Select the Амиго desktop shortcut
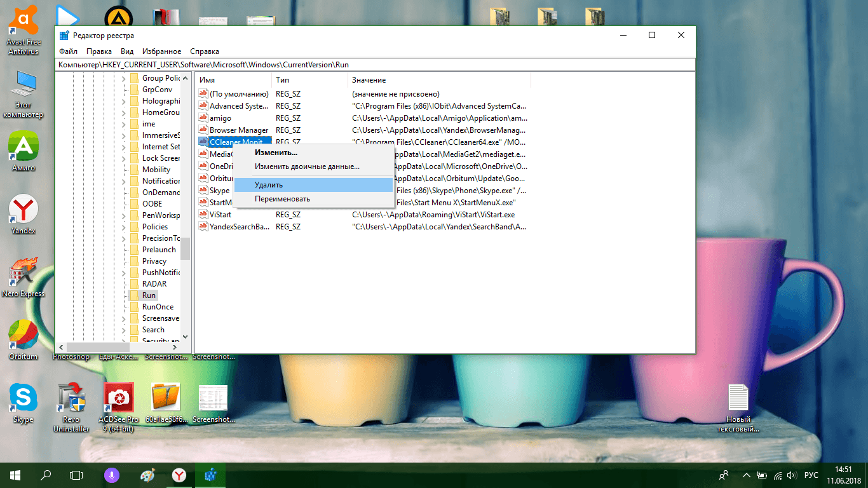 point(24,152)
